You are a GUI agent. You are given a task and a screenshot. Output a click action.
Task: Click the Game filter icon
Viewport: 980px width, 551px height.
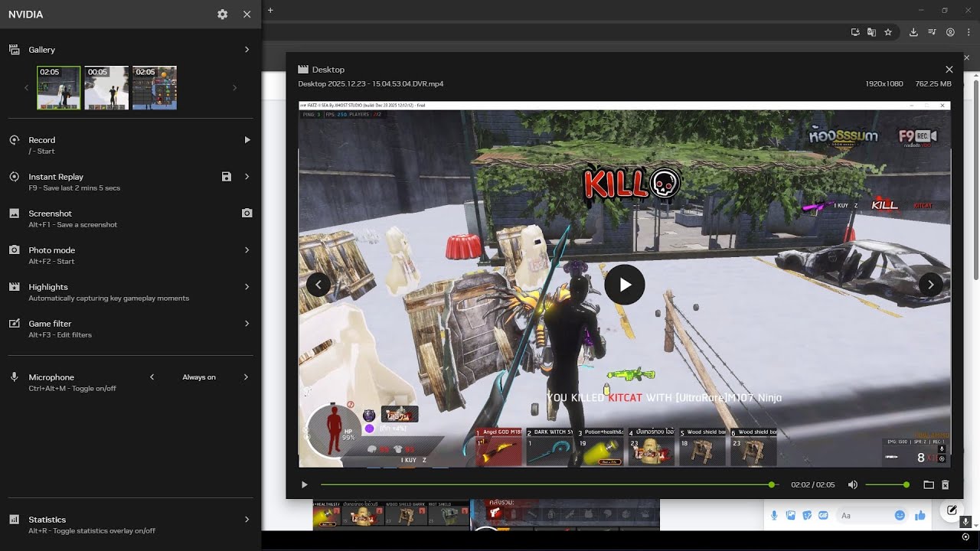(x=14, y=324)
